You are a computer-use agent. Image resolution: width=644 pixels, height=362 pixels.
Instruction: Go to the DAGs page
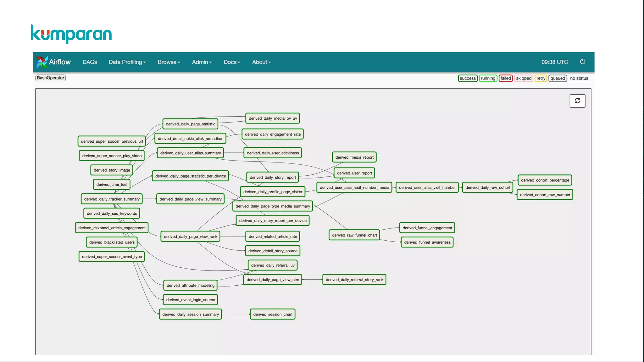[x=90, y=62]
